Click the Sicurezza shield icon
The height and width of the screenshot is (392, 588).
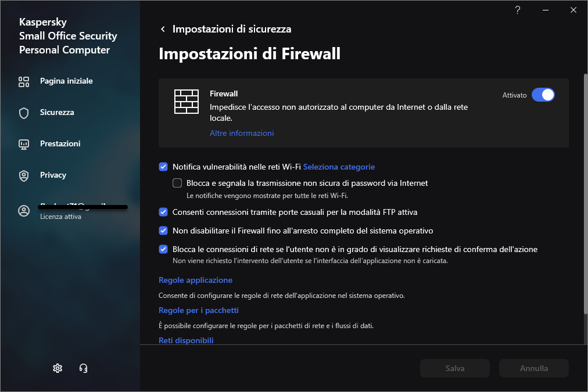[24, 113]
